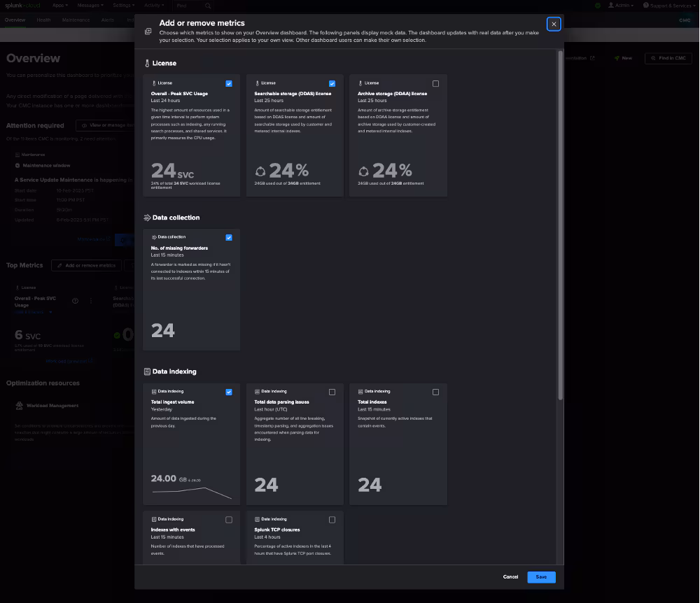Click the search magnifier icon in top bar
This screenshot has height=603, width=700.
pos(208,6)
